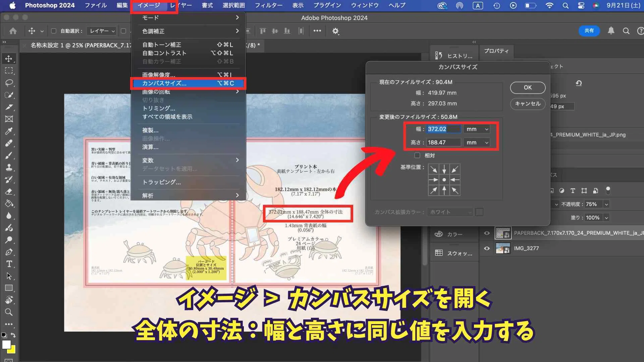
Task: Toggle the 自動選択 checkbox
Action: [53, 31]
